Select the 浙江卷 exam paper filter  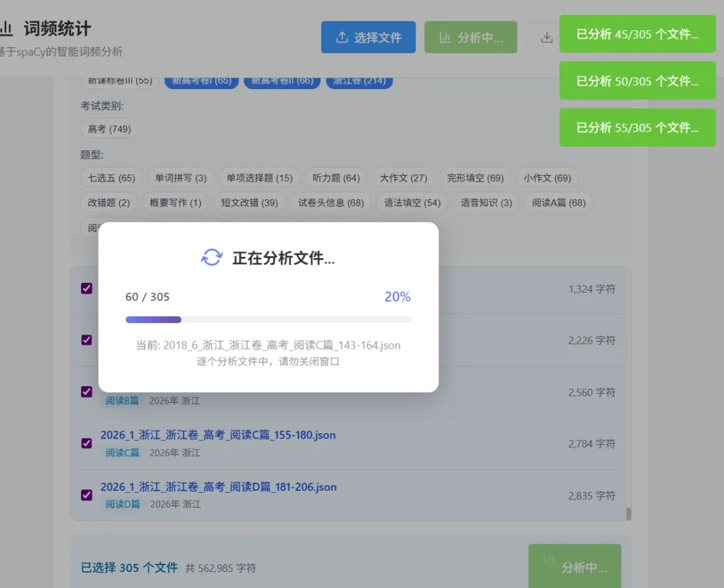tap(359, 80)
